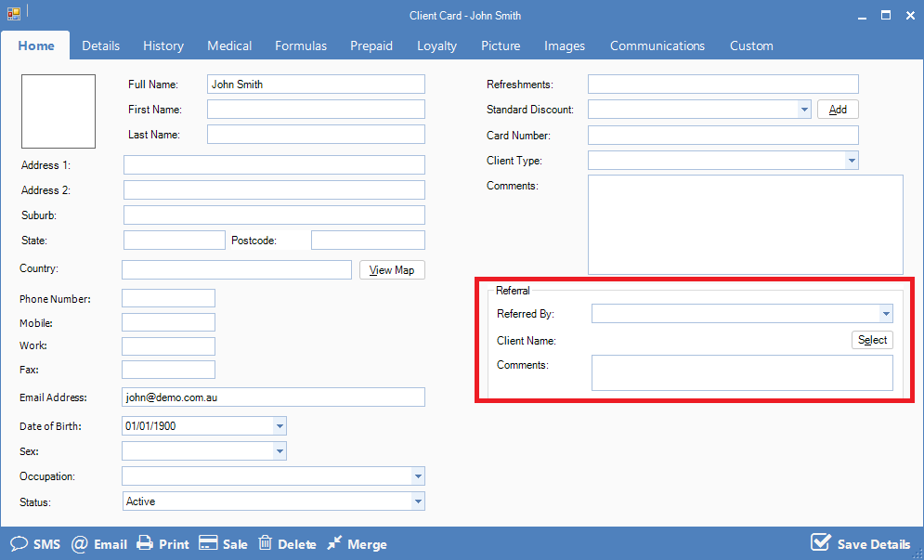Click the SMS speech bubble icon

19,543
